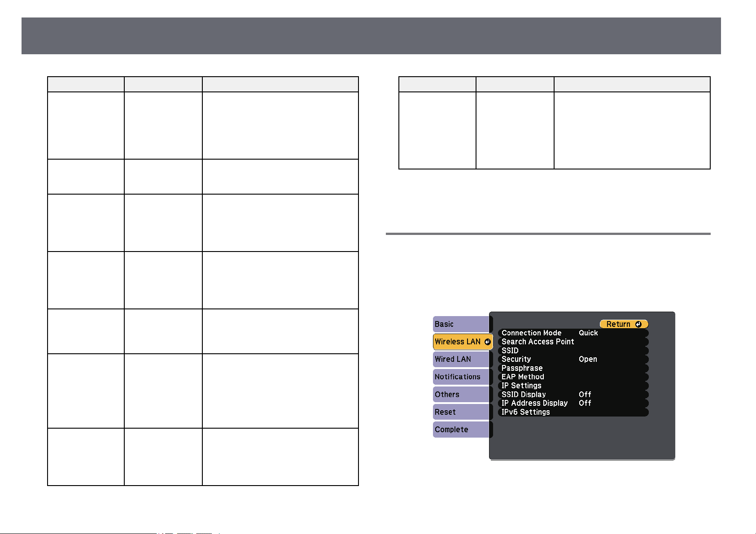Image resolution: width=756 pixels, height=534 pixels.
Task: Select the SSID setting row
Action: 573,351
